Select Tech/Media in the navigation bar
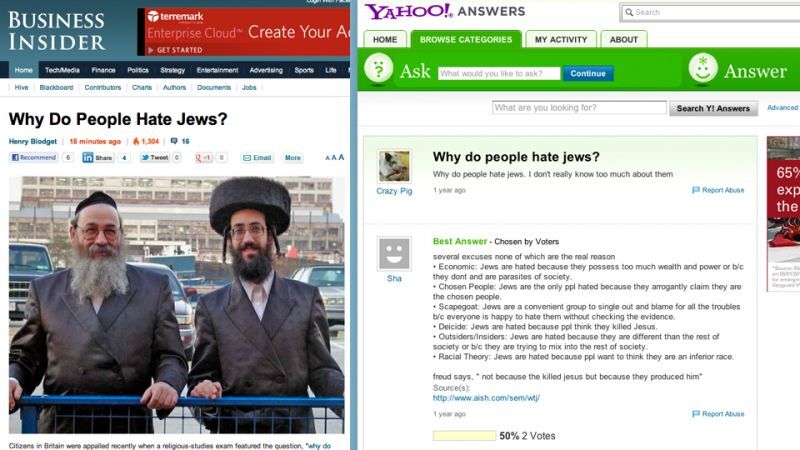800x450 pixels. click(x=62, y=70)
